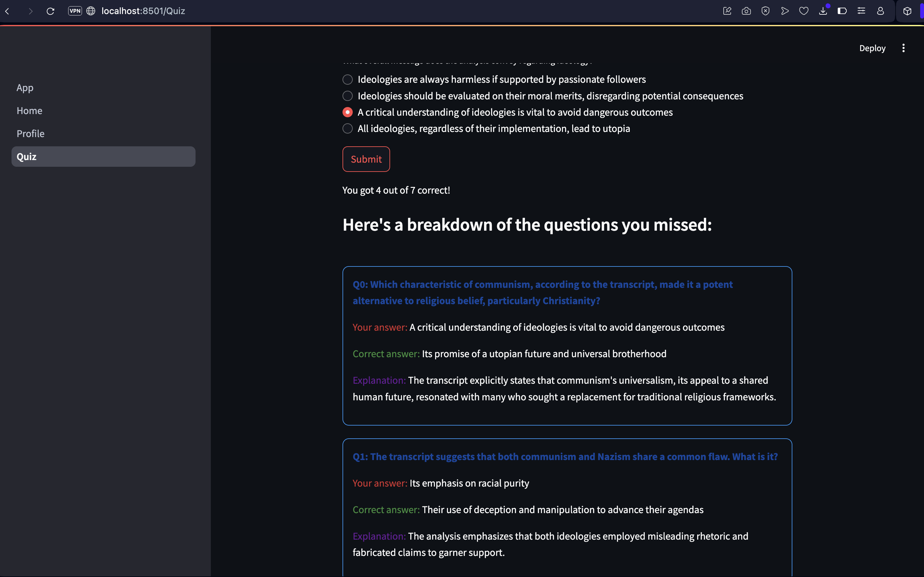Screen dimensions: 924x577
Task: Open ad blocker shield icon
Action: pos(765,11)
